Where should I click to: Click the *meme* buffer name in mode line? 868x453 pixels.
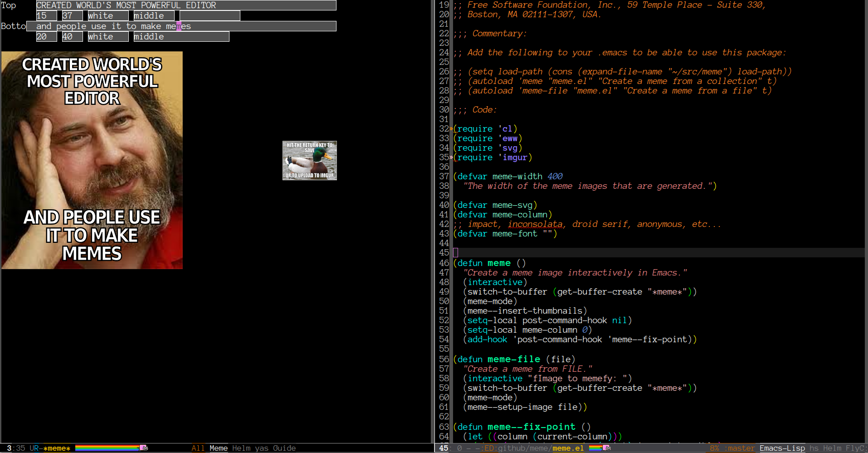pos(57,448)
